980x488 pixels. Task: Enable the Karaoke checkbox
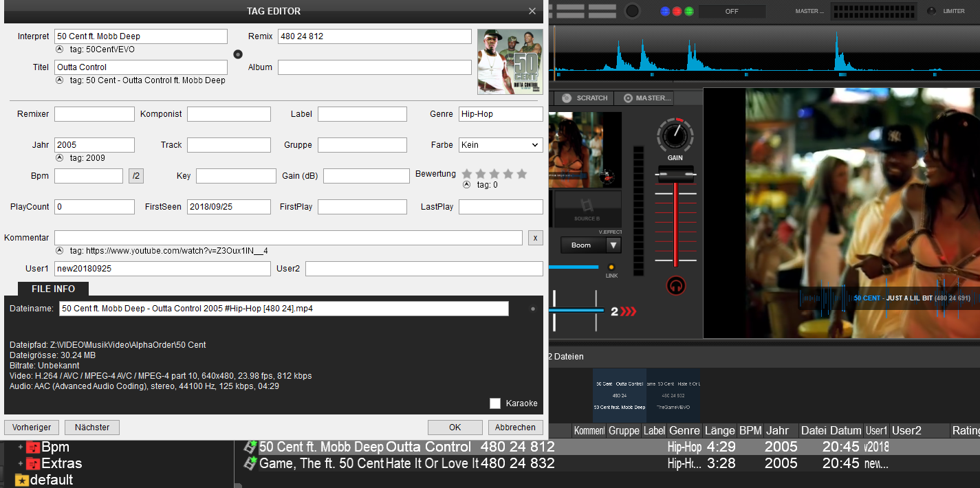coord(495,403)
